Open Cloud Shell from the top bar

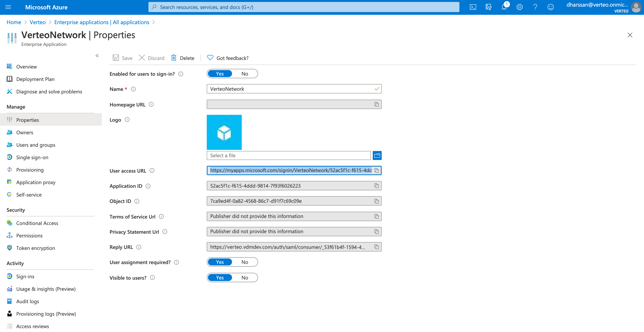click(473, 7)
